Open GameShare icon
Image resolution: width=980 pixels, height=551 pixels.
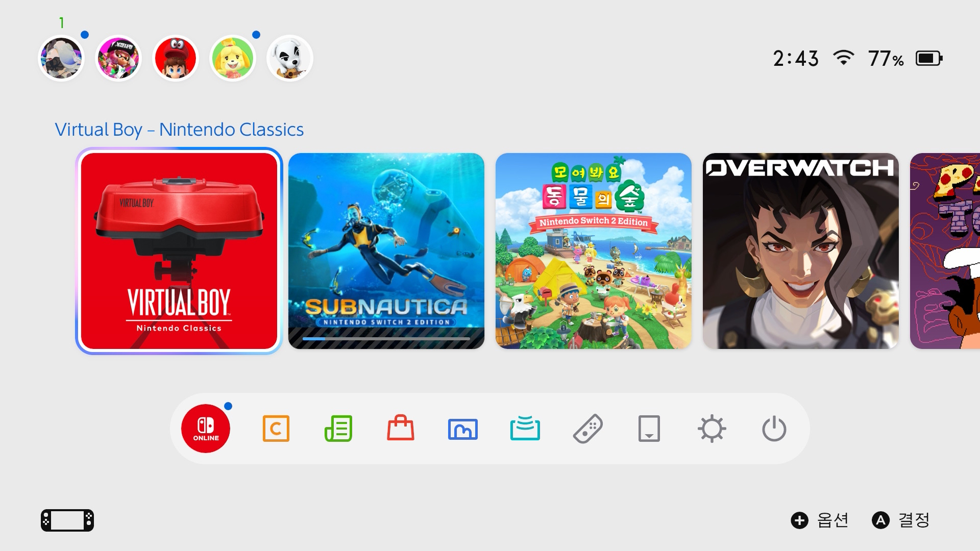[x=525, y=428]
